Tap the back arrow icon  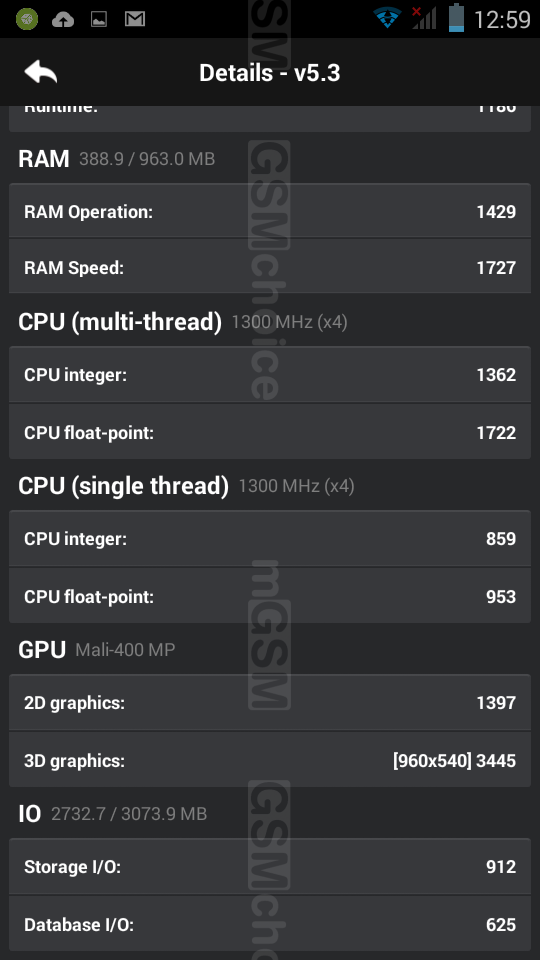tap(40, 72)
